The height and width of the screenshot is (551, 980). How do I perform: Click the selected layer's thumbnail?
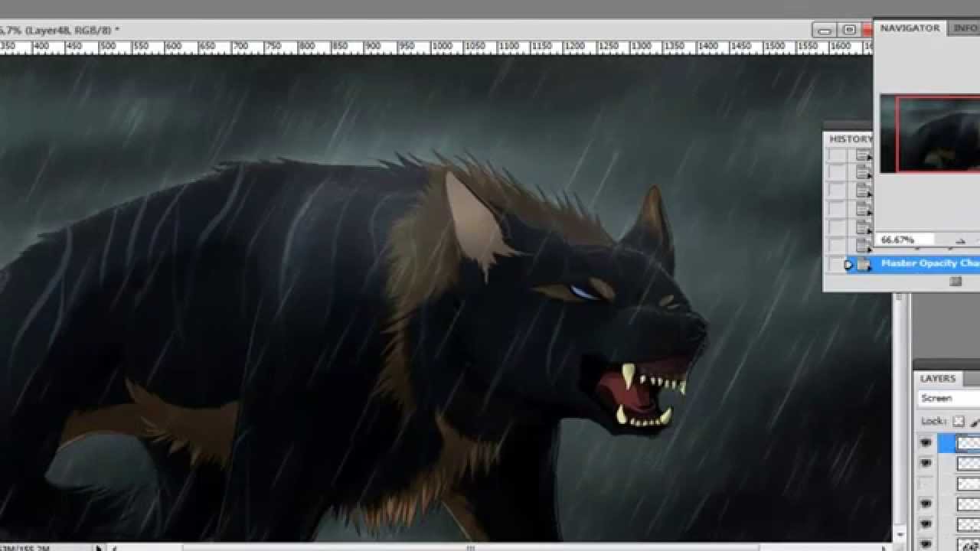tap(969, 443)
